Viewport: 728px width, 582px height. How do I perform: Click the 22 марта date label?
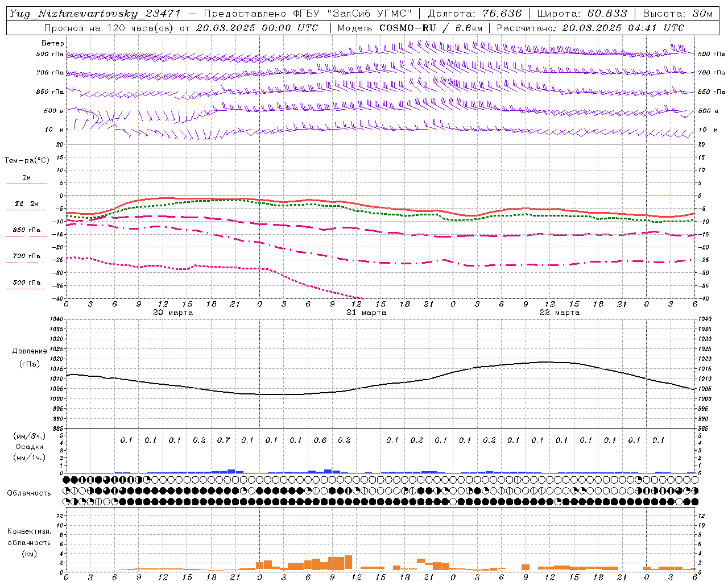coord(560,313)
